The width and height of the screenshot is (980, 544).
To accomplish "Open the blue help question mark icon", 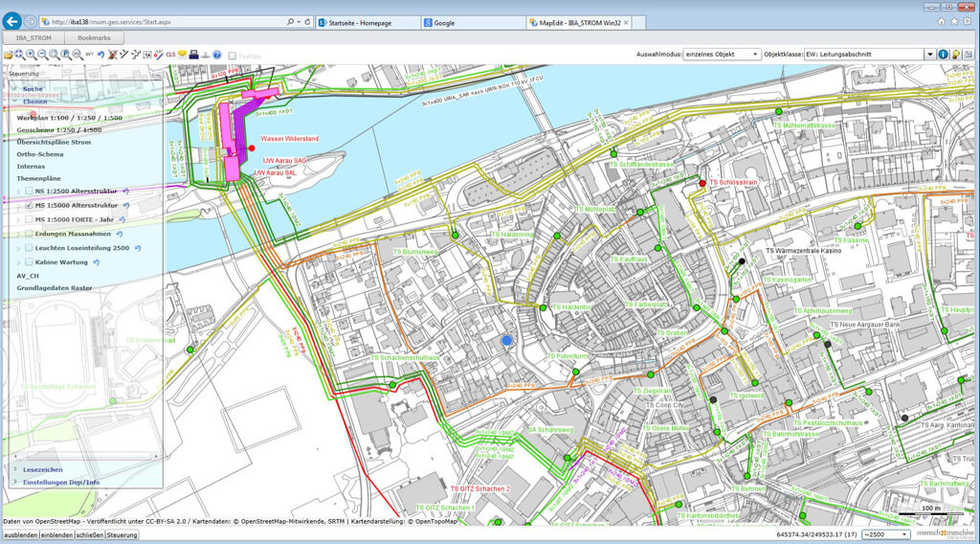I will point(217,55).
